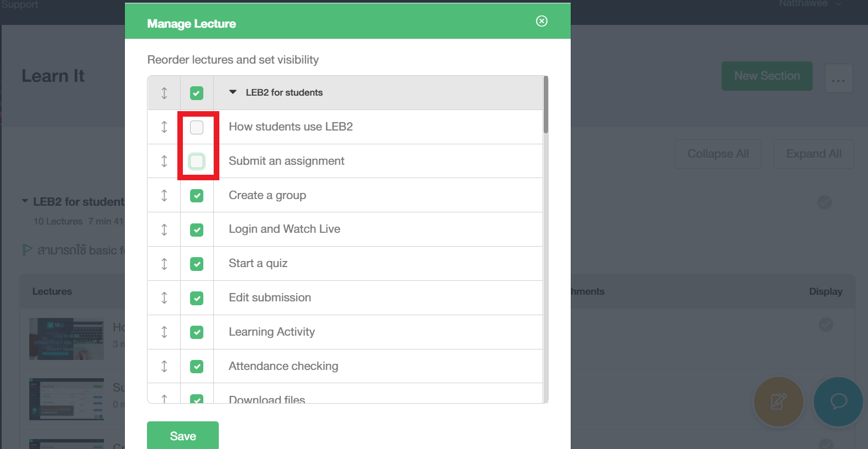
Task: Click reorder handle for Submit an assignment
Action: coord(164,161)
